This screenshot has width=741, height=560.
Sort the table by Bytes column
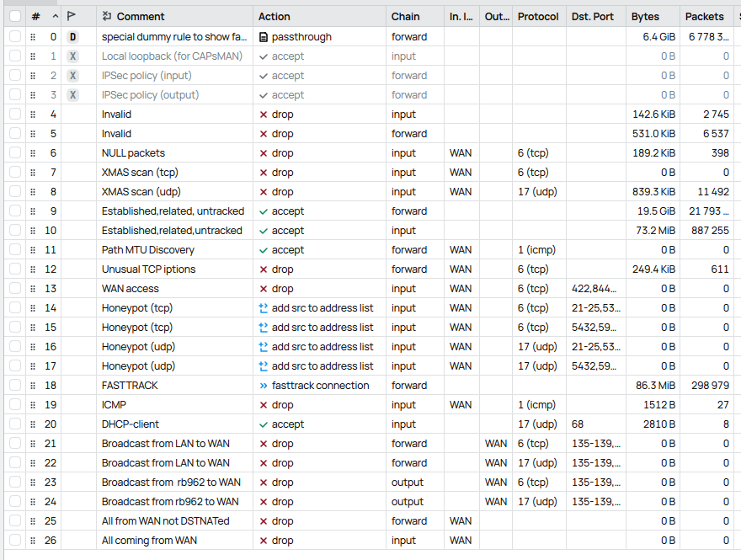point(645,16)
